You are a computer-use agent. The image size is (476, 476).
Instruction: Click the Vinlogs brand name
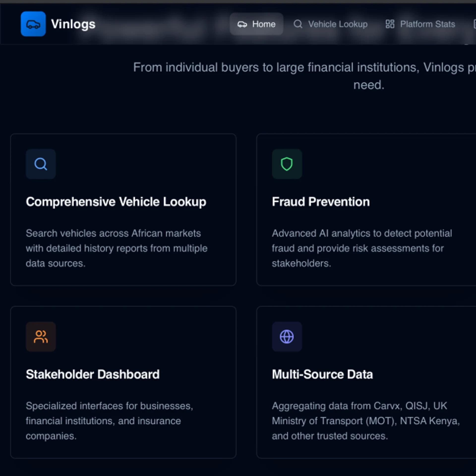[x=73, y=24]
